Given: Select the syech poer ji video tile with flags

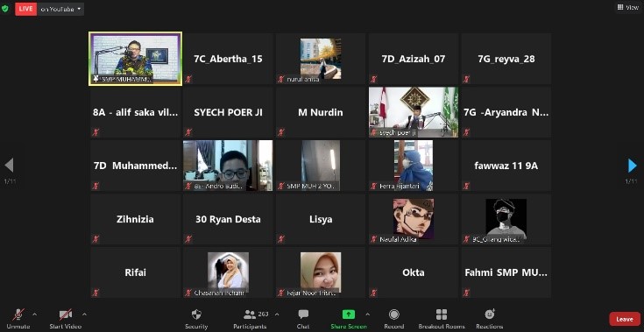Looking at the screenshot, I should (414, 112).
